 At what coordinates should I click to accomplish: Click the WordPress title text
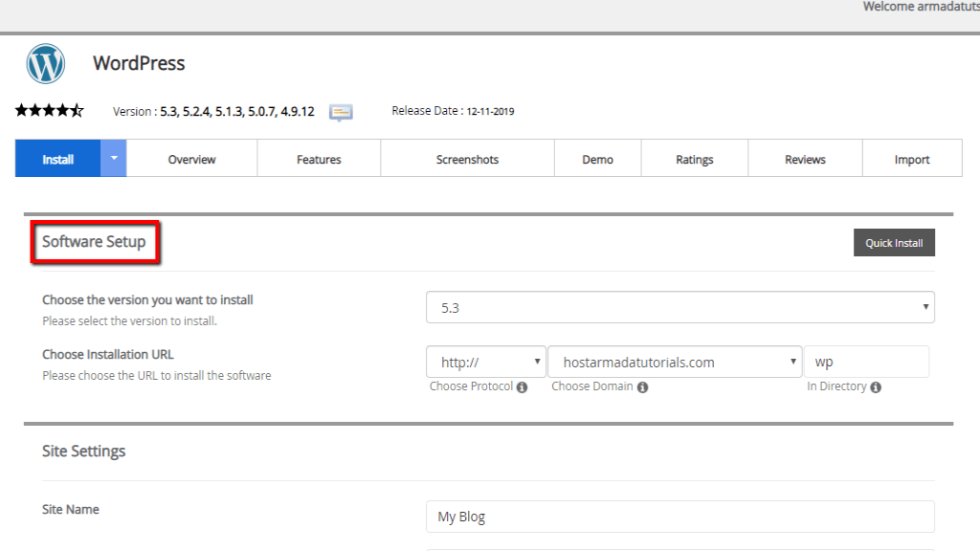click(x=139, y=63)
